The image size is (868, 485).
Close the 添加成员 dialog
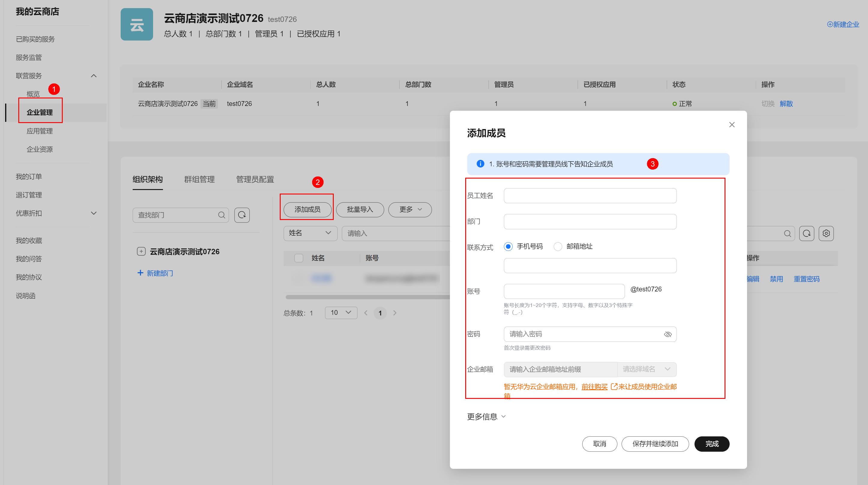click(x=731, y=125)
